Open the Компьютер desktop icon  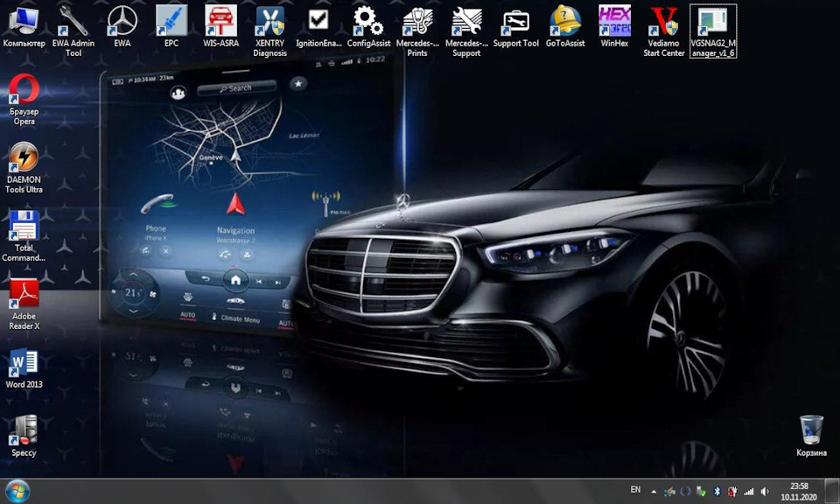click(x=24, y=27)
